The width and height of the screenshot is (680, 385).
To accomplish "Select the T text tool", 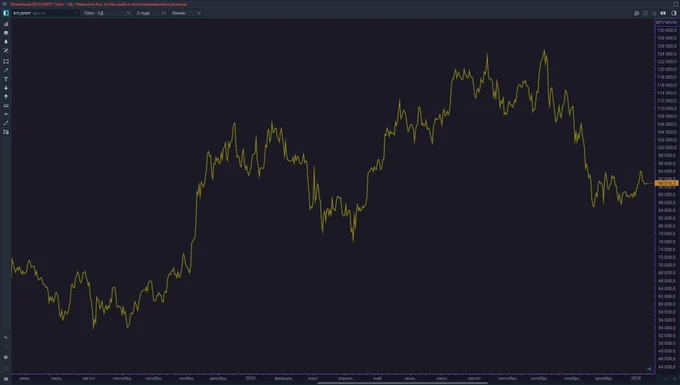I will click(x=6, y=79).
